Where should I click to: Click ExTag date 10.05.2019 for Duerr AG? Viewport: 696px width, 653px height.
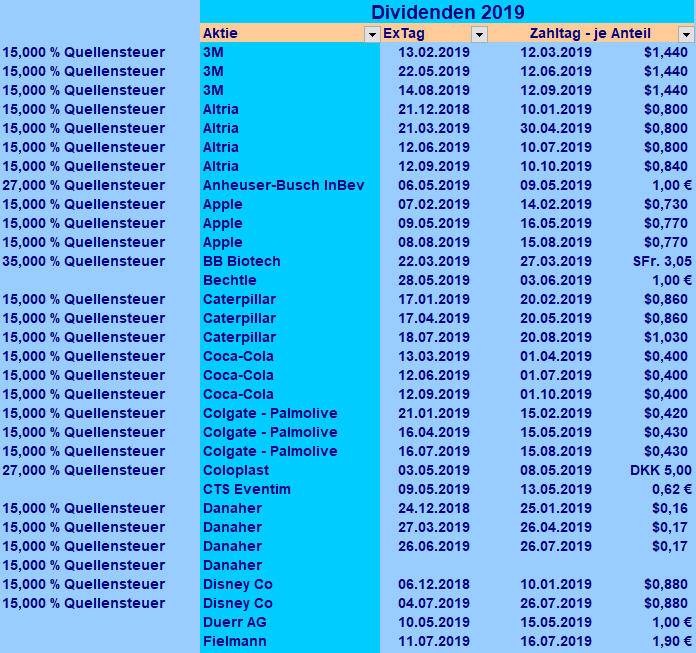(434, 622)
